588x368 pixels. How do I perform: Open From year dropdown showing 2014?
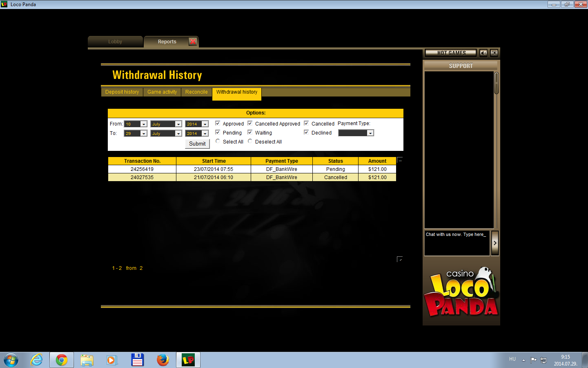tap(197, 124)
